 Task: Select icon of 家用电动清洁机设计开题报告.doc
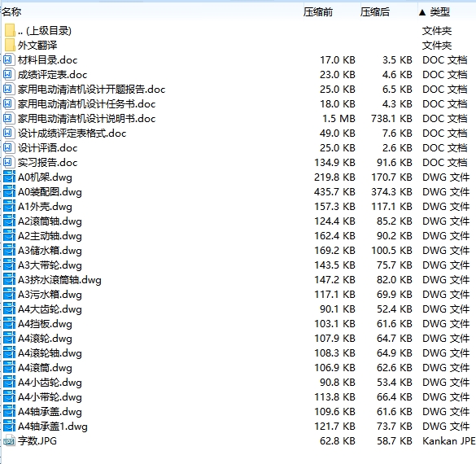point(8,89)
